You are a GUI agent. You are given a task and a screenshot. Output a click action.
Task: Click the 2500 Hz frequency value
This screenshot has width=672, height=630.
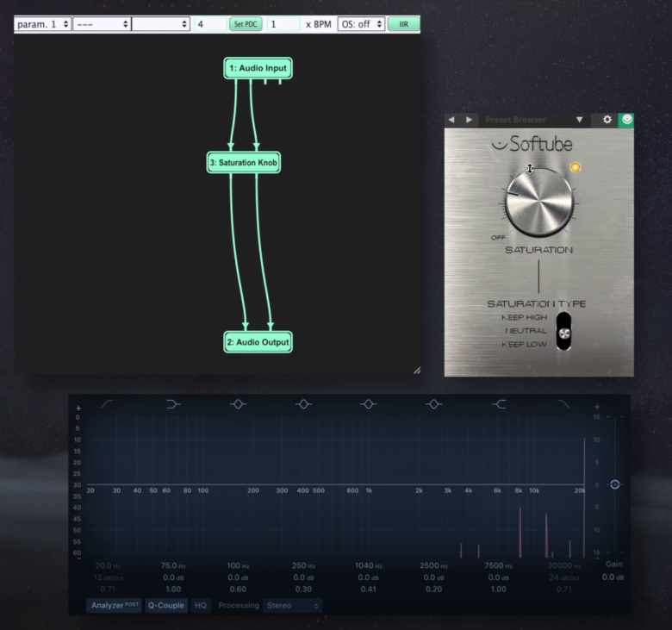click(433, 565)
